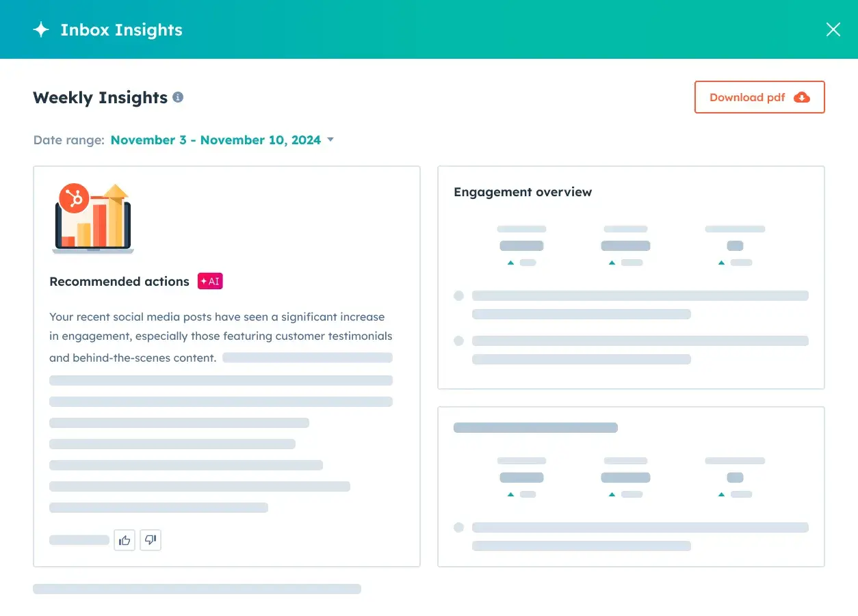Click the AI badge beside Recommended actions

tap(210, 280)
